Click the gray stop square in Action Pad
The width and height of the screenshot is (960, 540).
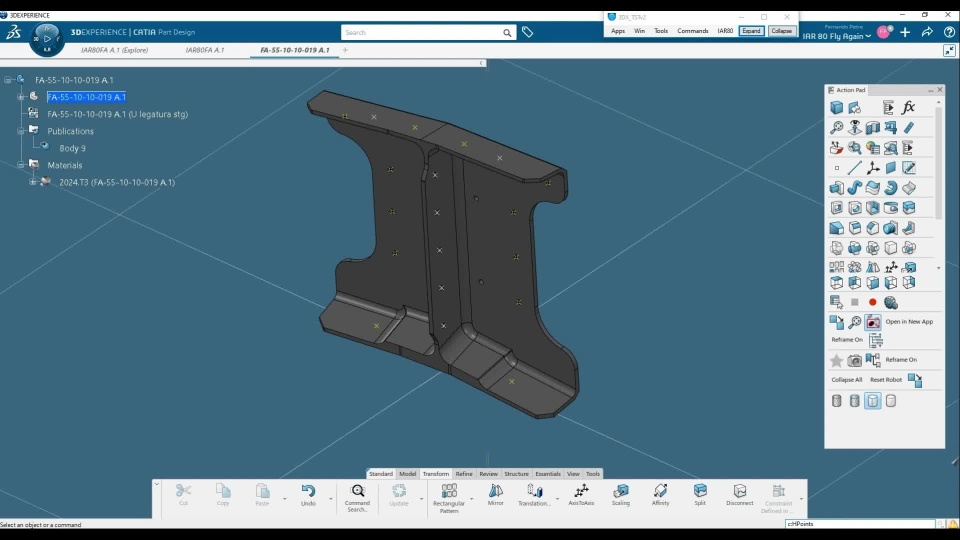pos(855,302)
